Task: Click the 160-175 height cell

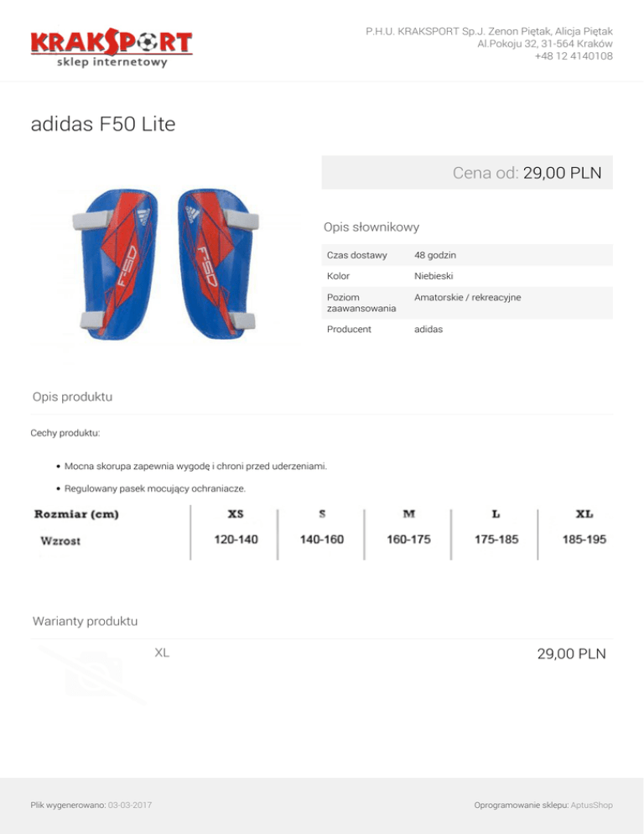Action: pyautogui.click(x=408, y=540)
